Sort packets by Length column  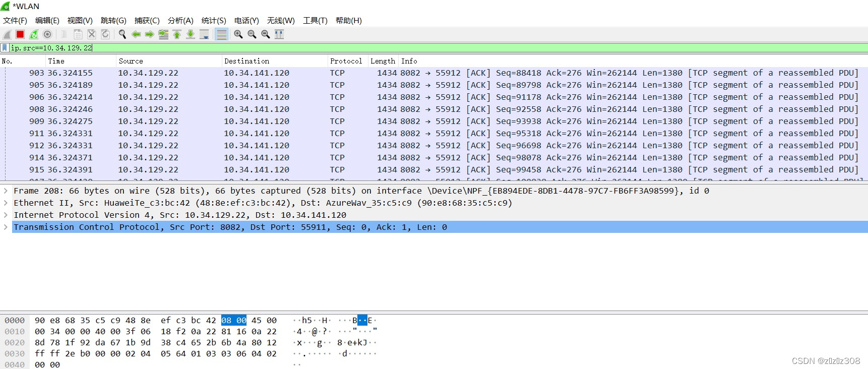point(384,61)
